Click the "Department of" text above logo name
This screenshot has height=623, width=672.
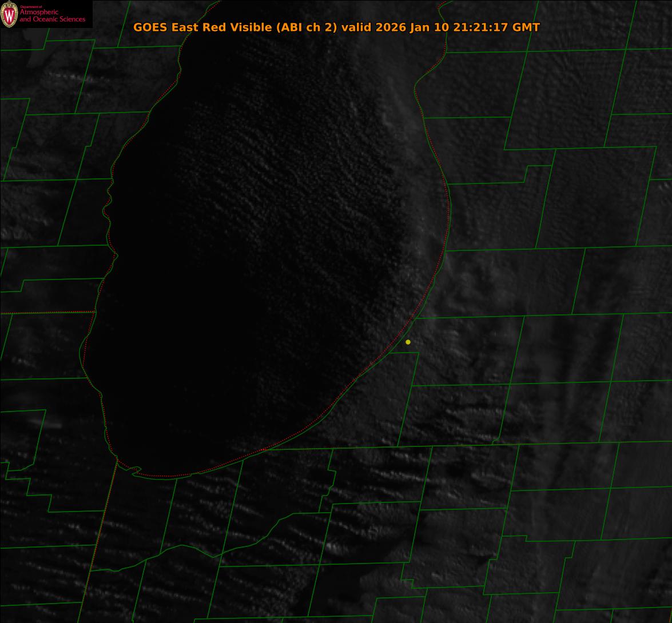click(27, 7)
